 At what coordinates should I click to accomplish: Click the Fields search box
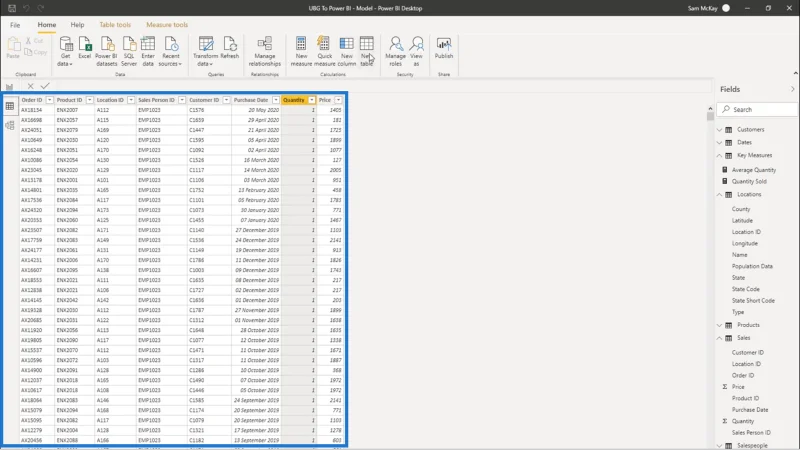point(757,109)
